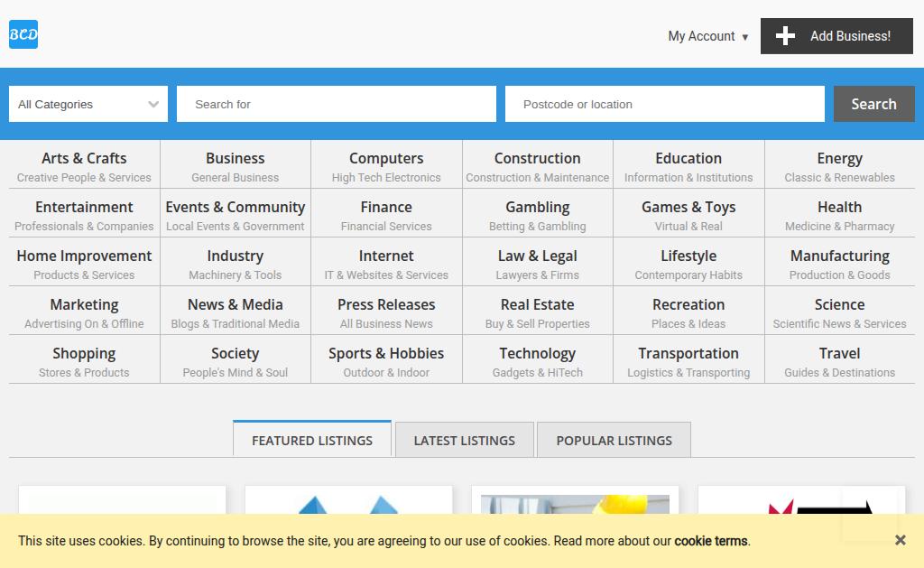924x568 pixels.
Task: Select the Travel category
Action: (x=840, y=354)
